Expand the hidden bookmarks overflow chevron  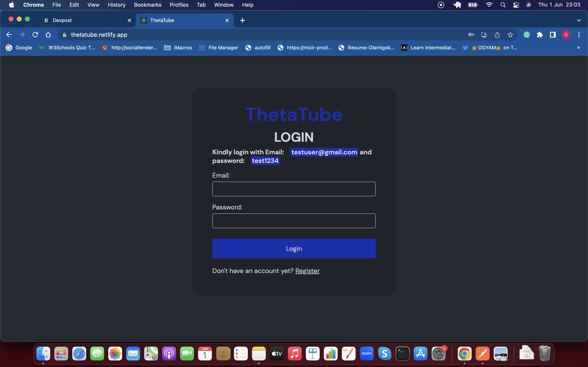click(578, 48)
